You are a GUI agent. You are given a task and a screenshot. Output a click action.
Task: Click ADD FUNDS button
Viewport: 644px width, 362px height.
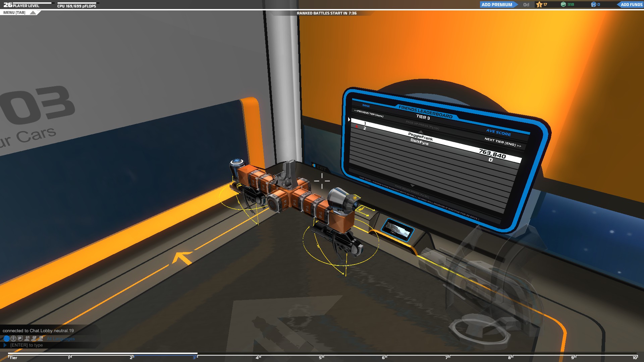pos(631,4)
